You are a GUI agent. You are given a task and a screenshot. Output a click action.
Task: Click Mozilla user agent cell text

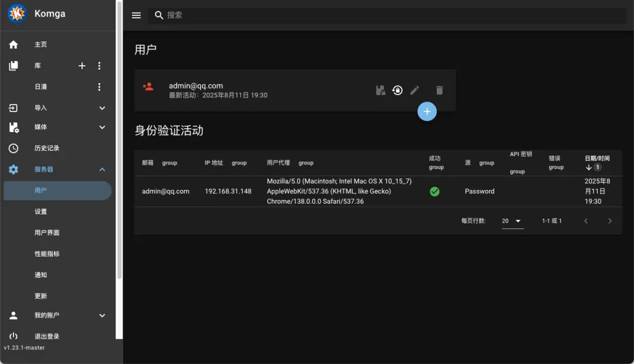(339, 191)
